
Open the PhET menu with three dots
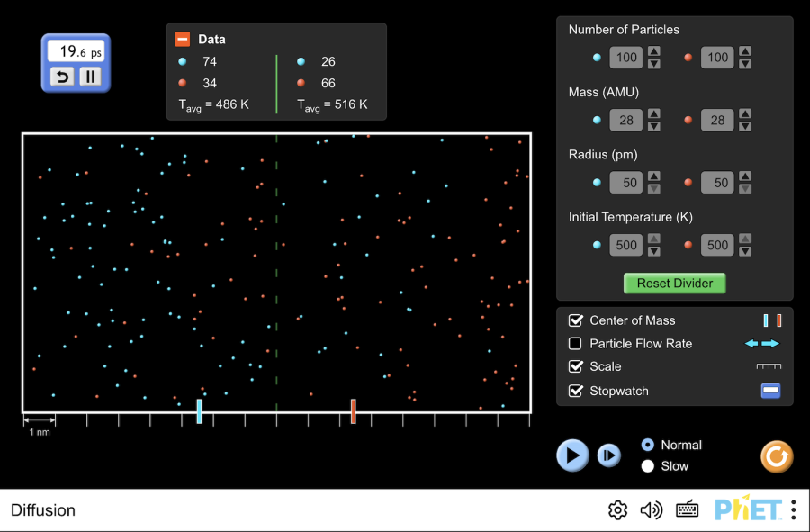[793, 510]
